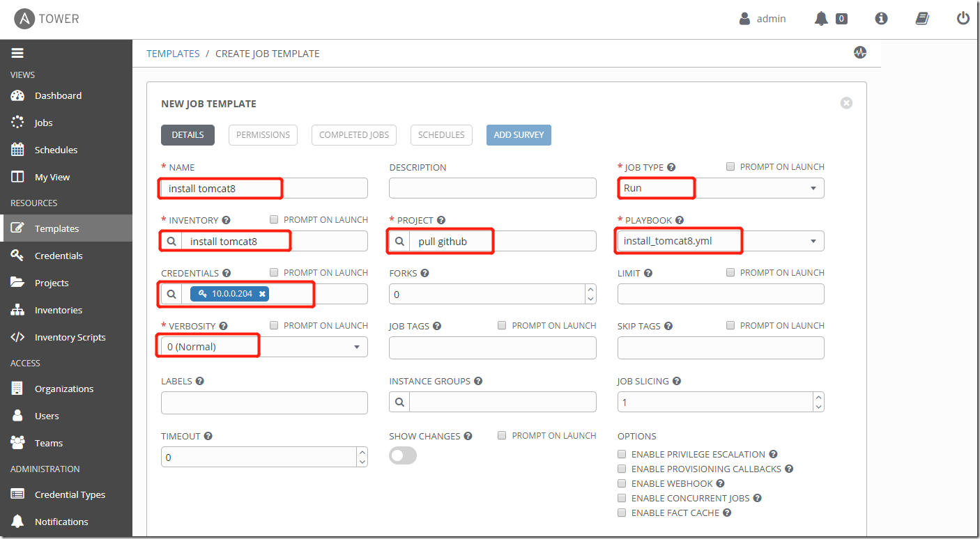
Task: Click the project lookup search icon
Action: 399,241
